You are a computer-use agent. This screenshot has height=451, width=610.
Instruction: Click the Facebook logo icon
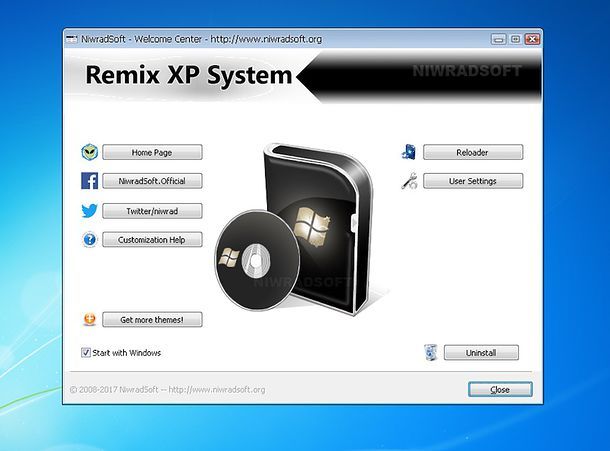click(89, 181)
